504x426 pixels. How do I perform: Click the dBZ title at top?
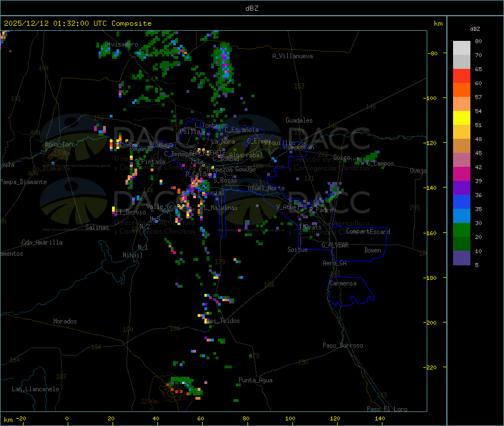point(251,8)
